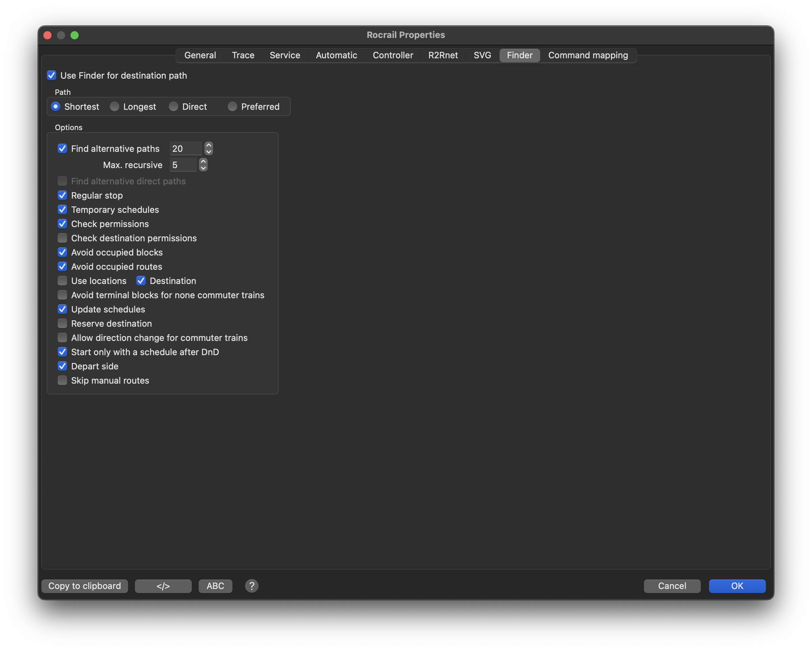Select the Longest path radio button
The width and height of the screenshot is (812, 650).
tap(115, 106)
